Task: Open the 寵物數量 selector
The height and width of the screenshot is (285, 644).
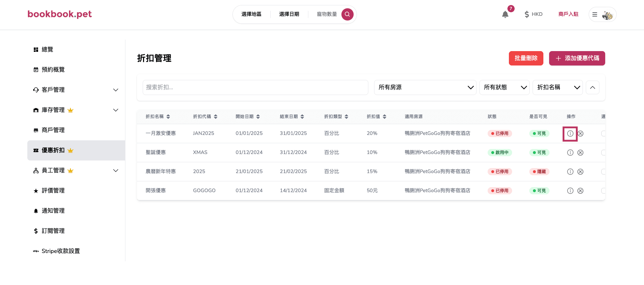Action: tap(327, 14)
